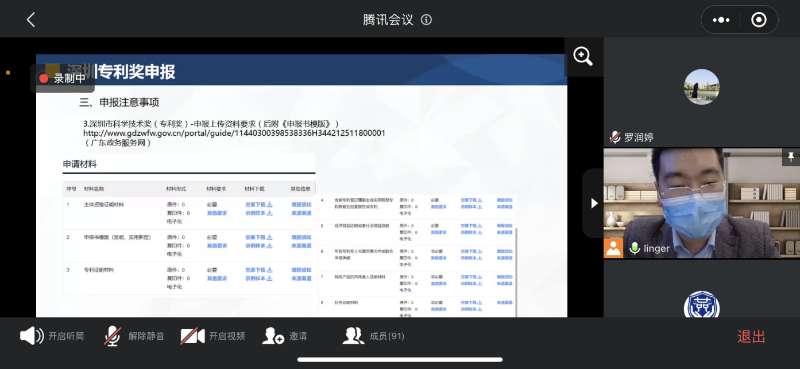Click 填报须知 in row 1

[301, 205]
